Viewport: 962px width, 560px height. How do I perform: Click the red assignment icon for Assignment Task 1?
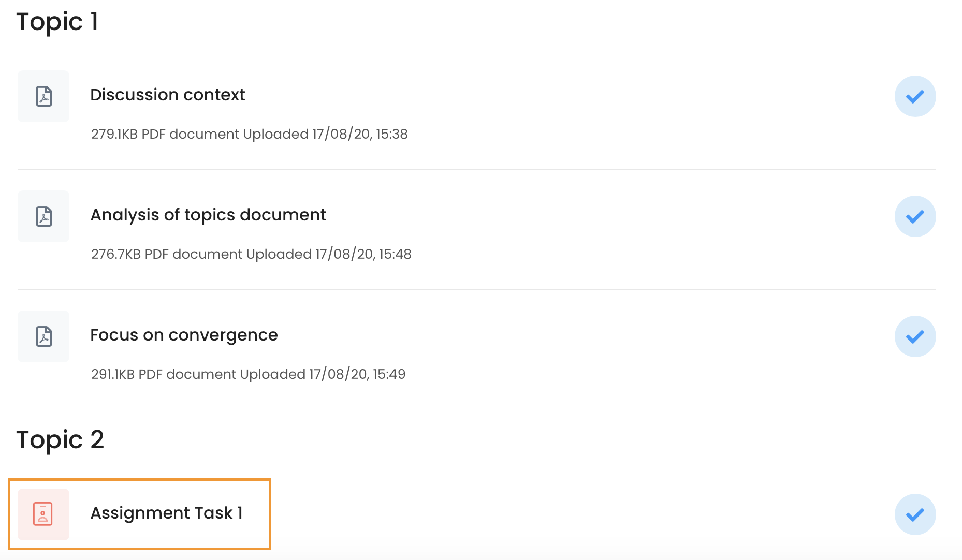tap(43, 514)
